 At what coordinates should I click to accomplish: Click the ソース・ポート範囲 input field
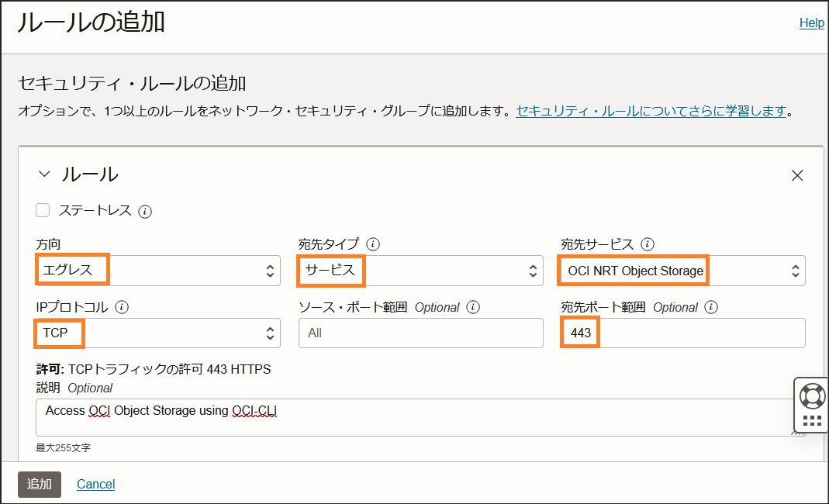click(x=421, y=333)
